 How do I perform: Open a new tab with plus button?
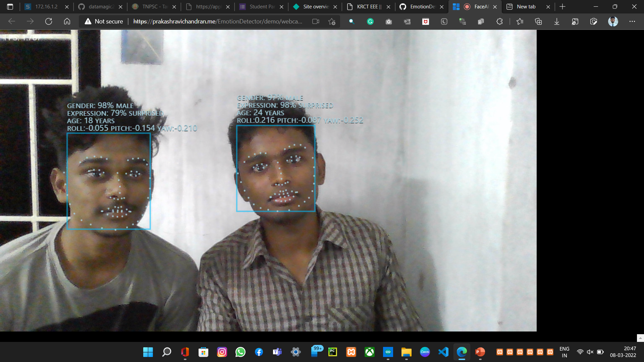(562, 7)
